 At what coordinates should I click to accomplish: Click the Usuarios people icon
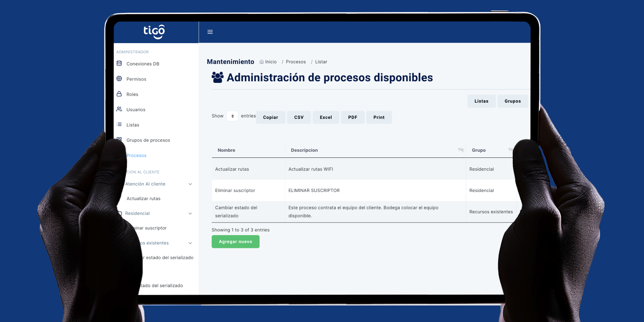click(x=119, y=109)
